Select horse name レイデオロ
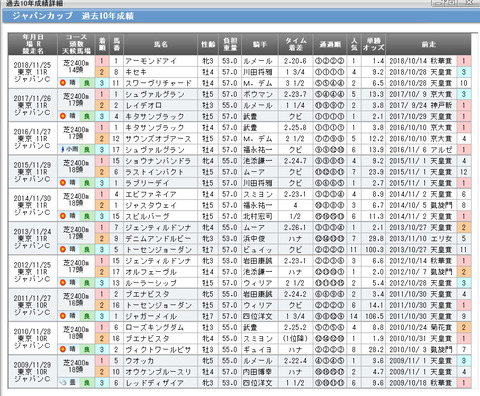This screenshot has width=480, height=396. (x=143, y=105)
